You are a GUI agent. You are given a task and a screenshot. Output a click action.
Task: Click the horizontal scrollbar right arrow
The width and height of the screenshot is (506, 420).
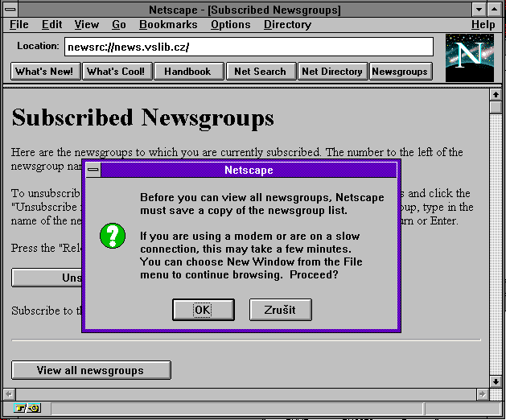coord(483,394)
